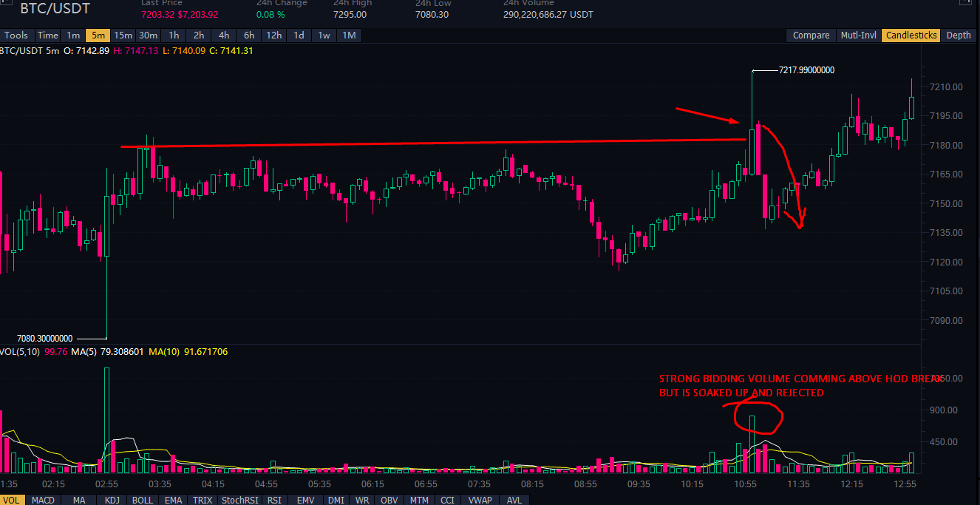Enable the MACD indicator
The height and width of the screenshot is (505, 980).
[x=43, y=501]
